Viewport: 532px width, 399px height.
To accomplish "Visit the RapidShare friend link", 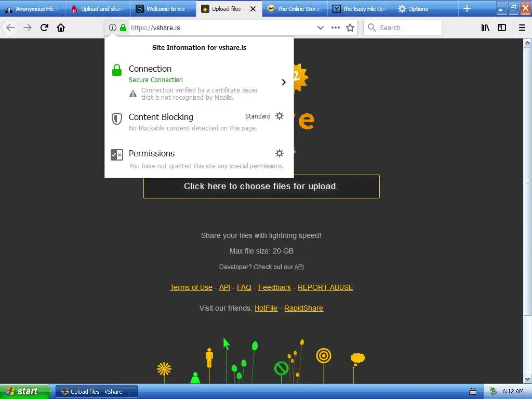I will (303, 308).
